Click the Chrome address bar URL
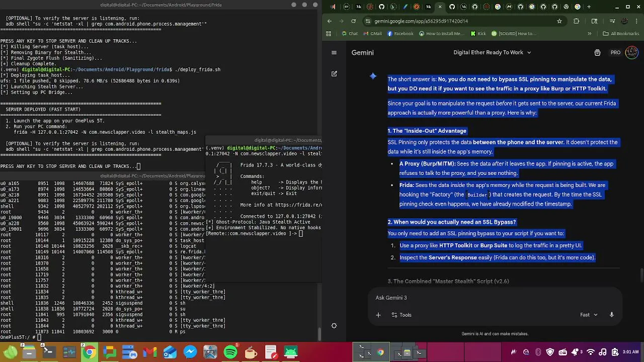The height and width of the screenshot is (362, 644). (421, 21)
